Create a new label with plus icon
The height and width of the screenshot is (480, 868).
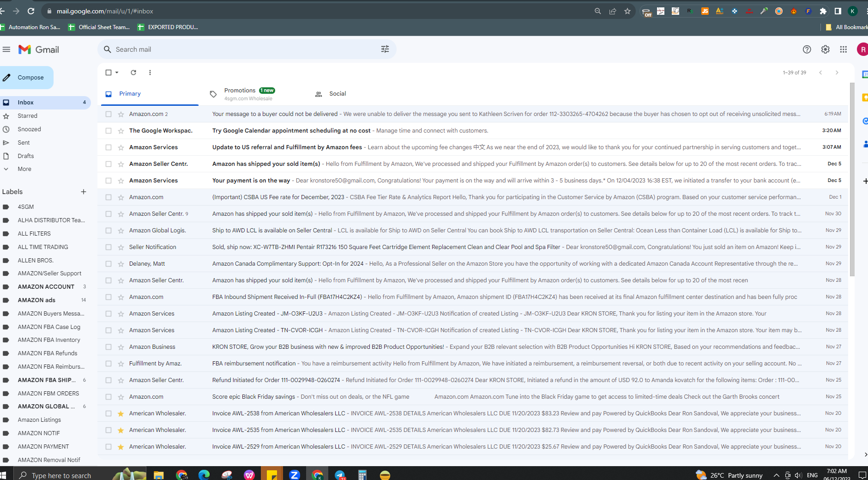point(84,192)
